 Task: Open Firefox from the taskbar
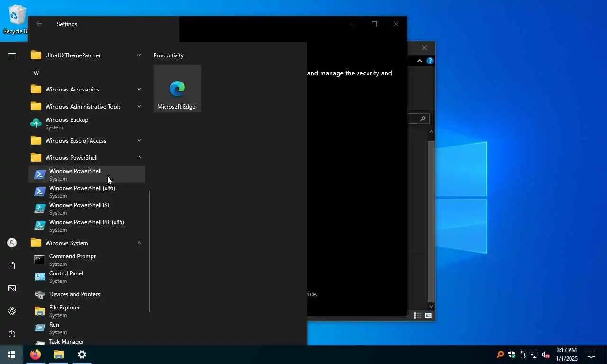point(36,355)
